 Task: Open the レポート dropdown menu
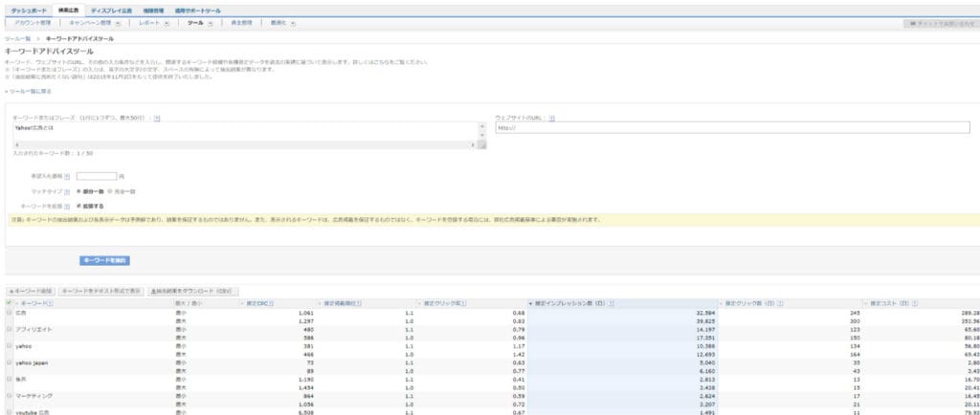167,22
